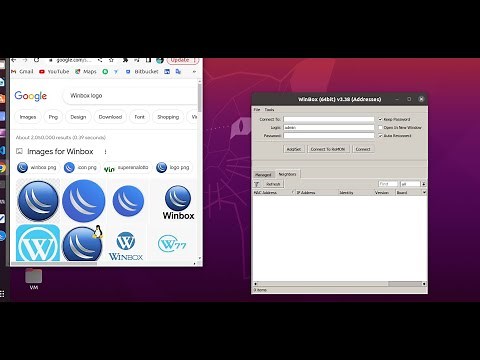The width and height of the screenshot is (480, 360).
Task: Open the YouTube bookmark
Action: (x=54, y=71)
